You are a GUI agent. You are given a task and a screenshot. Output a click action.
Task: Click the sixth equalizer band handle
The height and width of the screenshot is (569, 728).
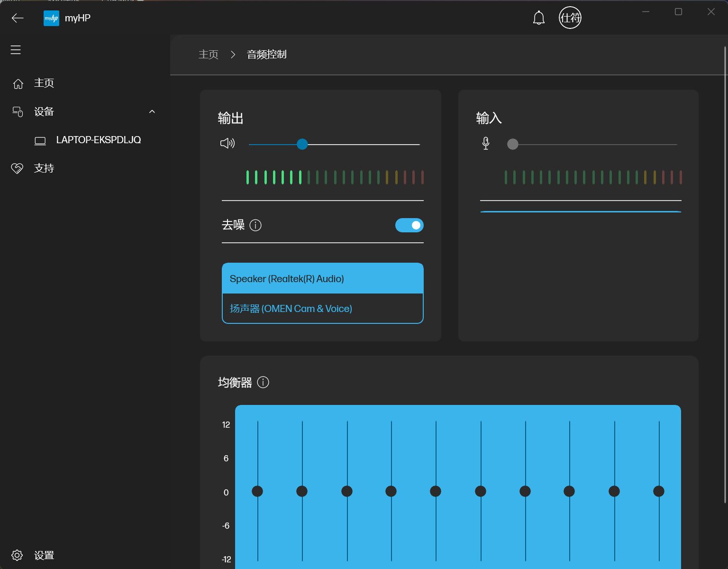[481, 491]
